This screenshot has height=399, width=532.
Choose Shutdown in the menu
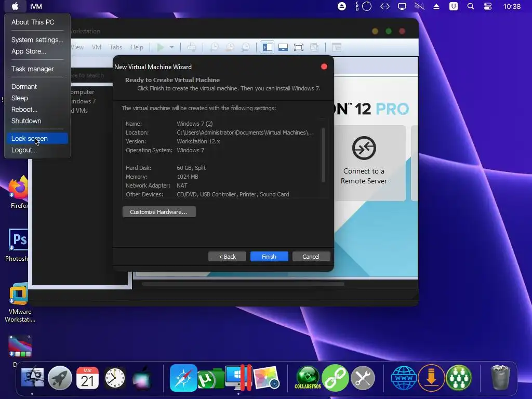[x=26, y=121]
